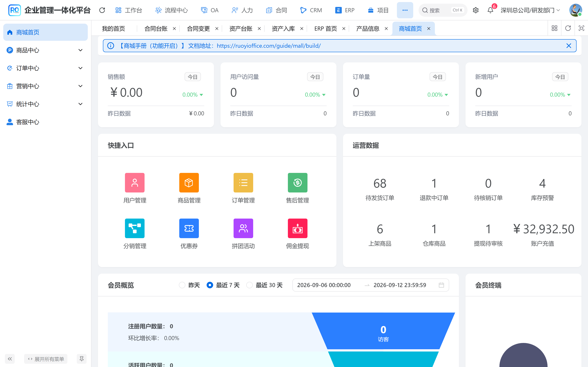
Task: Open the settings gear in top bar
Action: tap(476, 10)
